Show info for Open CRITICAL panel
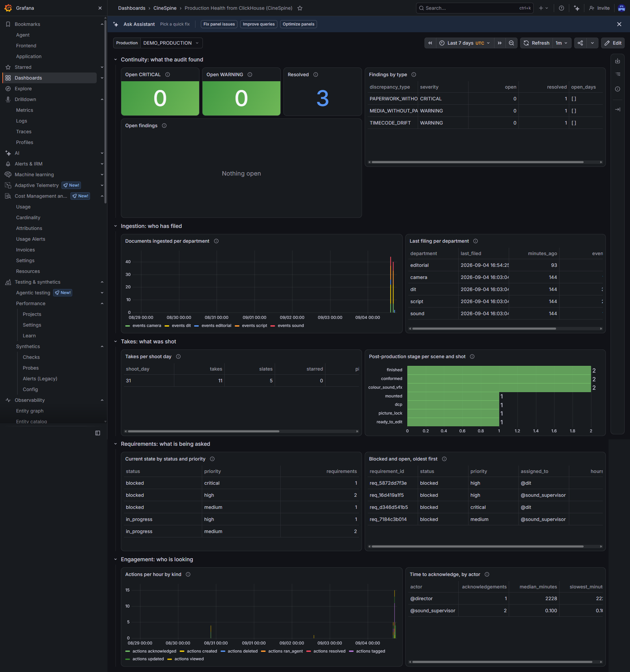 (x=167, y=75)
